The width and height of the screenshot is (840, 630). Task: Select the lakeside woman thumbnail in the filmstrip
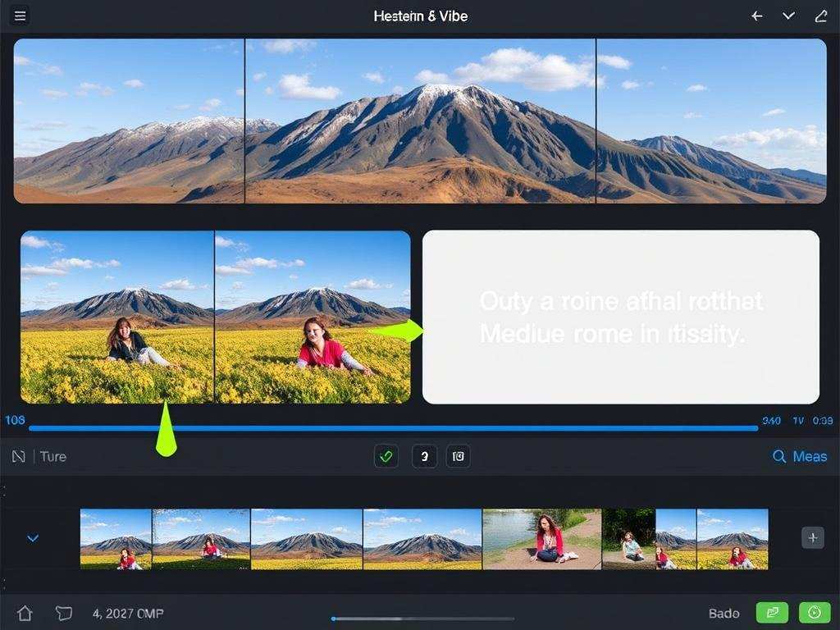(x=541, y=539)
